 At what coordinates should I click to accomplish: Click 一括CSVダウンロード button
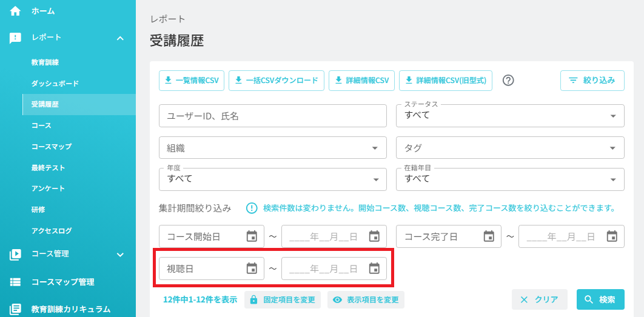click(277, 81)
